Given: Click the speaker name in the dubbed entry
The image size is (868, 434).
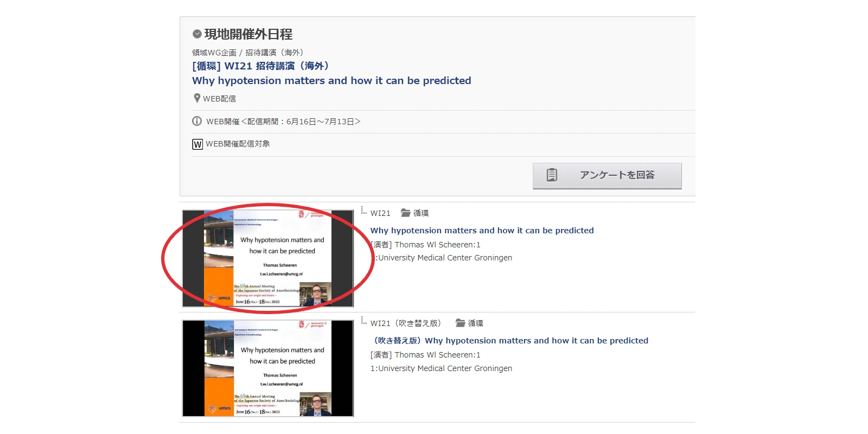Looking at the screenshot, I should point(437,355).
